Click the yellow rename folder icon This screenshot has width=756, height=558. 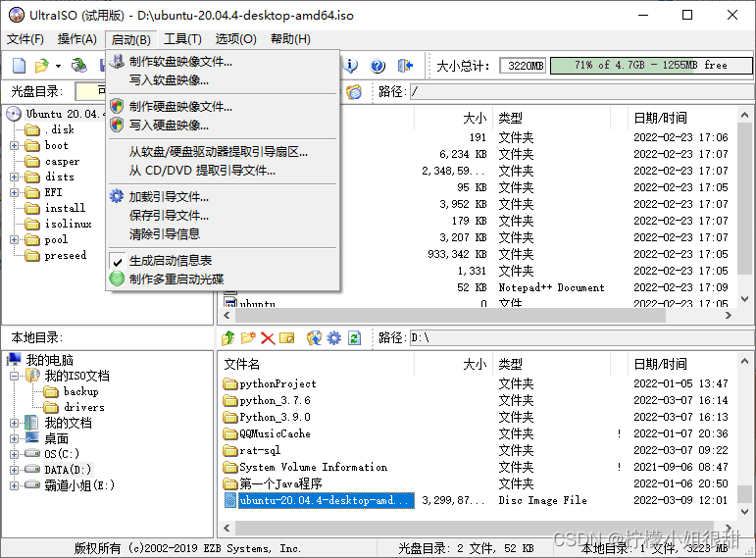pyautogui.click(x=287, y=338)
